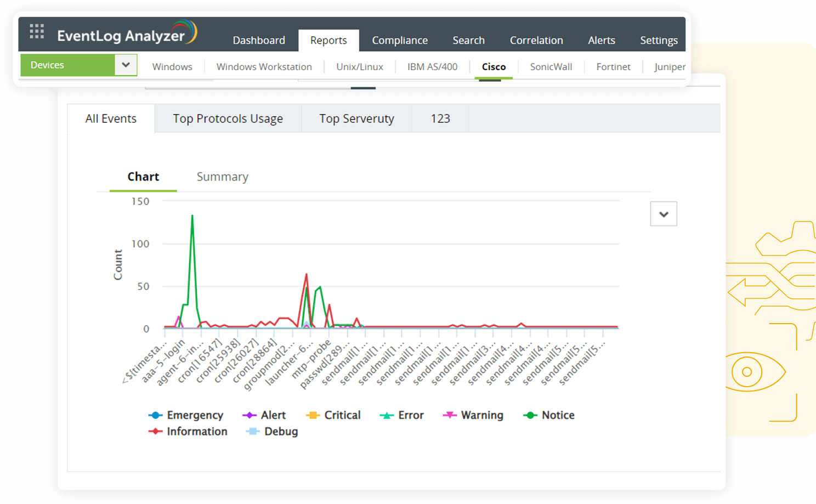
Task: Open the apps grid launcher icon
Action: point(37,31)
